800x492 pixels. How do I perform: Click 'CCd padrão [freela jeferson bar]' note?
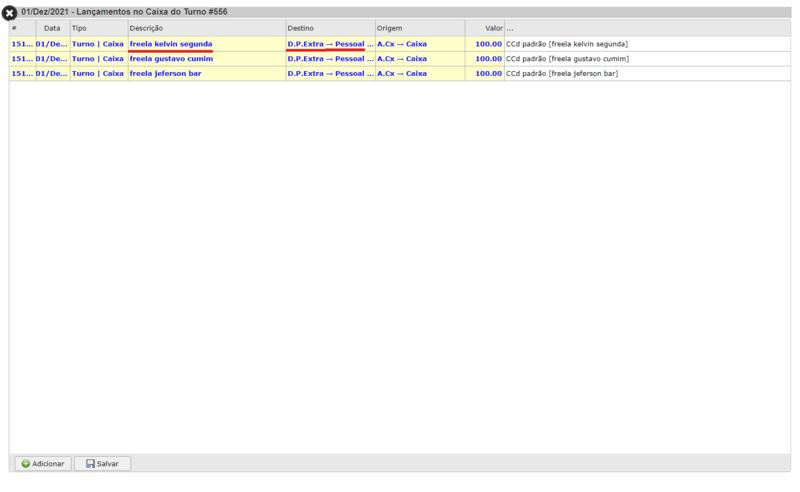click(x=562, y=73)
